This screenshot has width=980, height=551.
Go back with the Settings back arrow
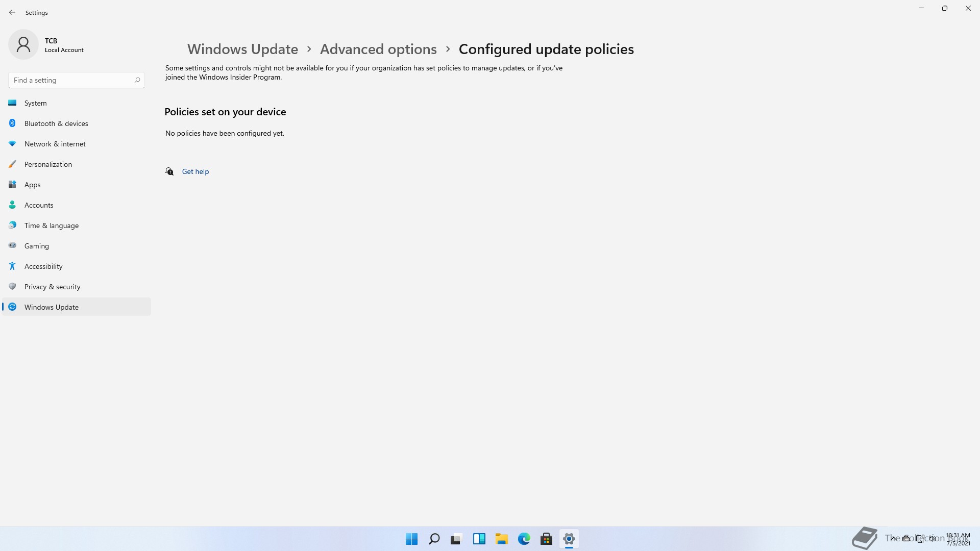tap(12, 12)
